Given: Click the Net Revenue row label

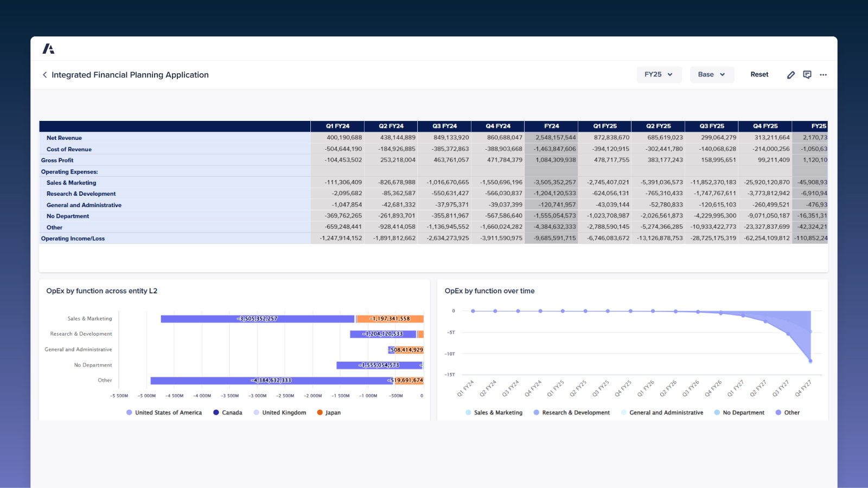Looking at the screenshot, I should click(64, 138).
